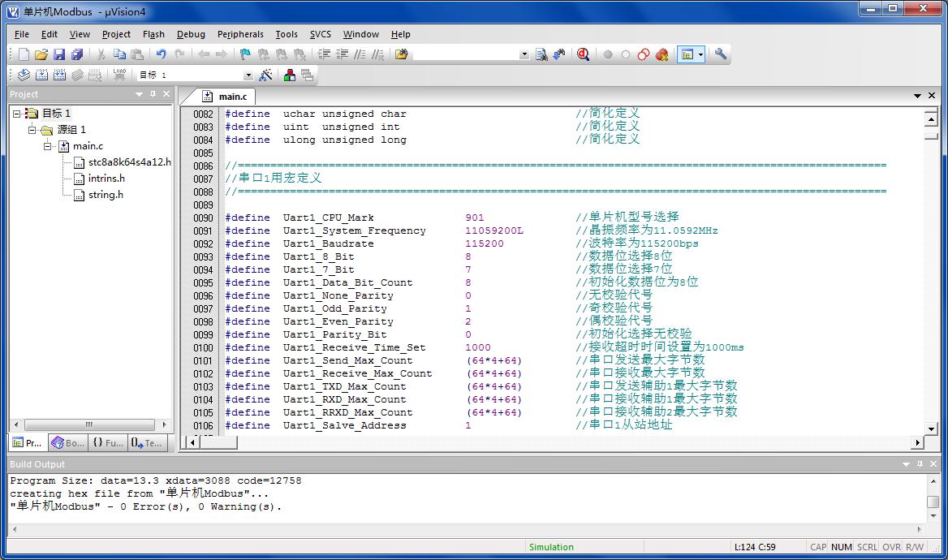
Task: Click the Rebuild all target files icon
Action: [59, 75]
